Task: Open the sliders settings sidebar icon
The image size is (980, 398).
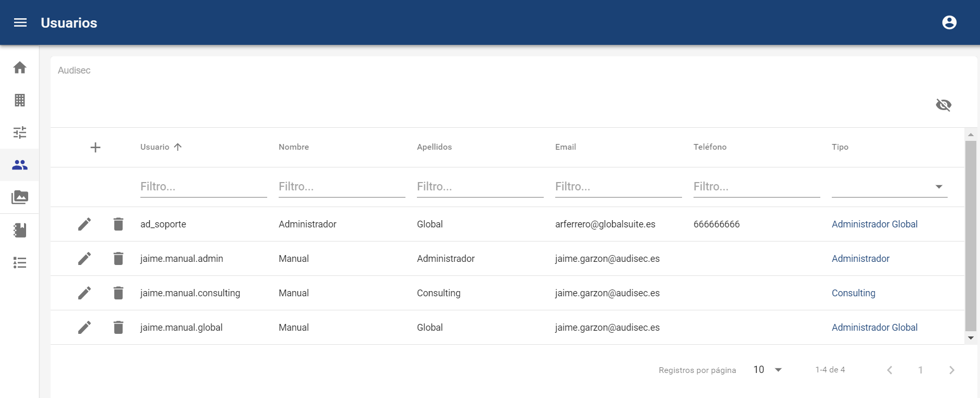Action: (x=20, y=132)
